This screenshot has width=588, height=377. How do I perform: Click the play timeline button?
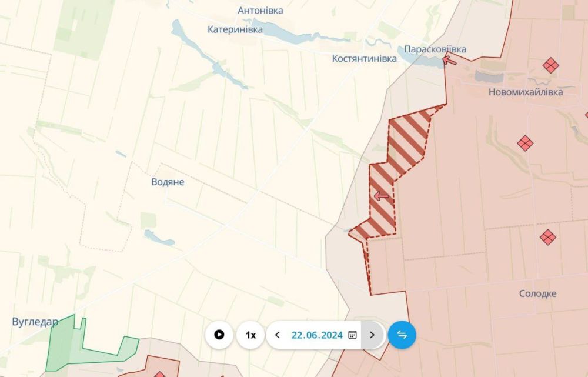pyautogui.click(x=219, y=335)
